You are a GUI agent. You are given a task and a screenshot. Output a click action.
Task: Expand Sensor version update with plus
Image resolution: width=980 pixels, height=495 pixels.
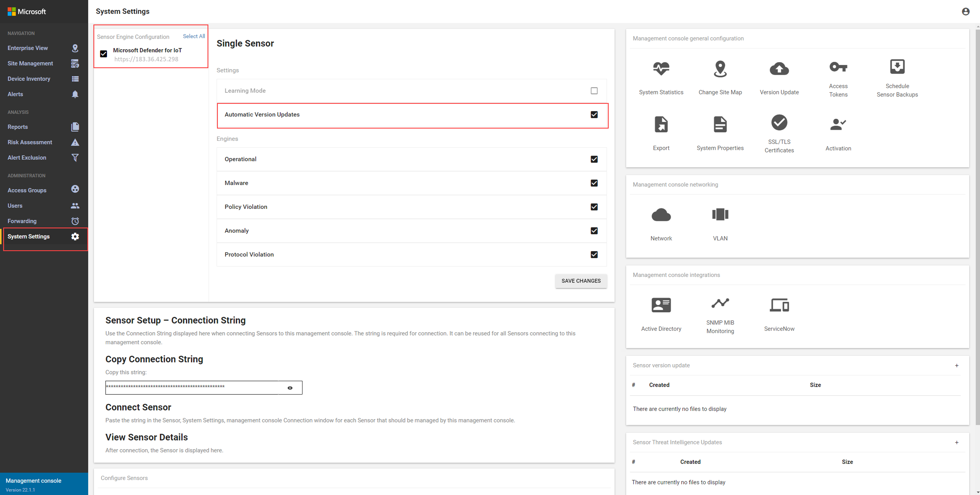click(956, 366)
